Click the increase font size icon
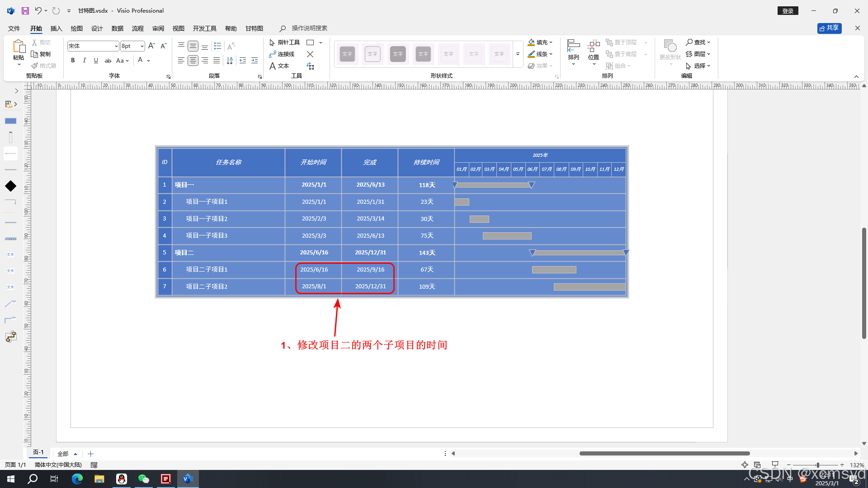 [x=151, y=46]
